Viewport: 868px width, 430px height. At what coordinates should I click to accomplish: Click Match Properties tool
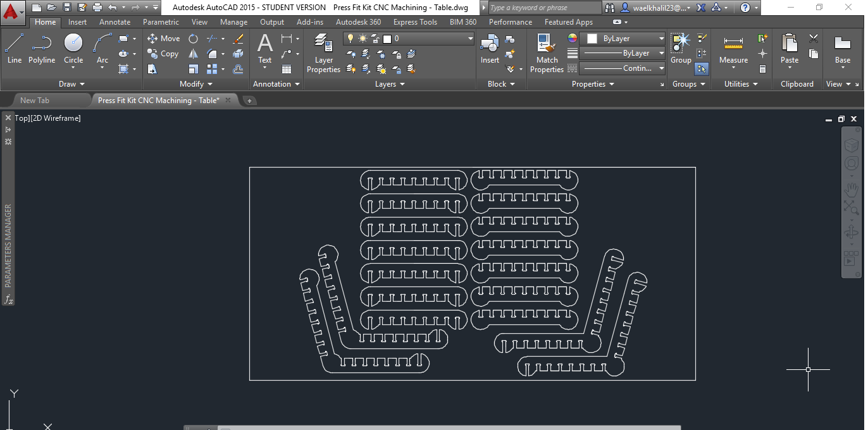pyautogui.click(x=547, y=54)
